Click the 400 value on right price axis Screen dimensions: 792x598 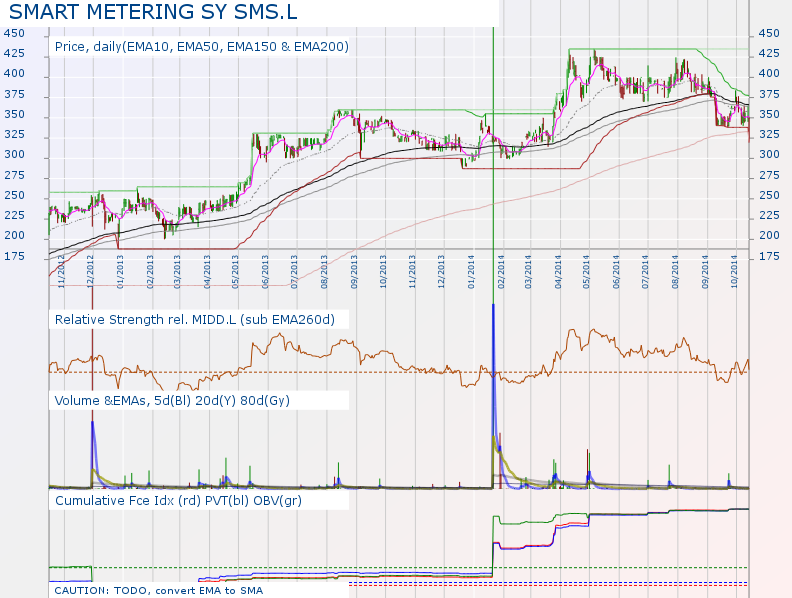[769, 74]
